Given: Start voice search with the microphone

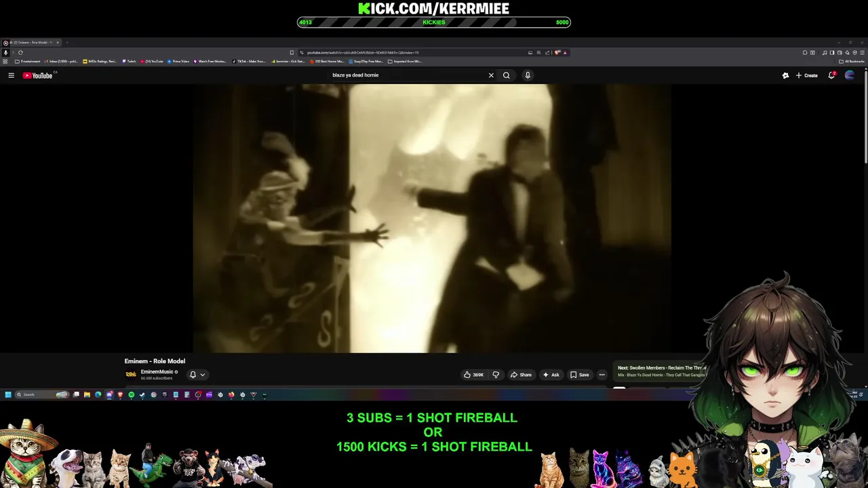Looking at the screenshot, I should coord(528,75).
